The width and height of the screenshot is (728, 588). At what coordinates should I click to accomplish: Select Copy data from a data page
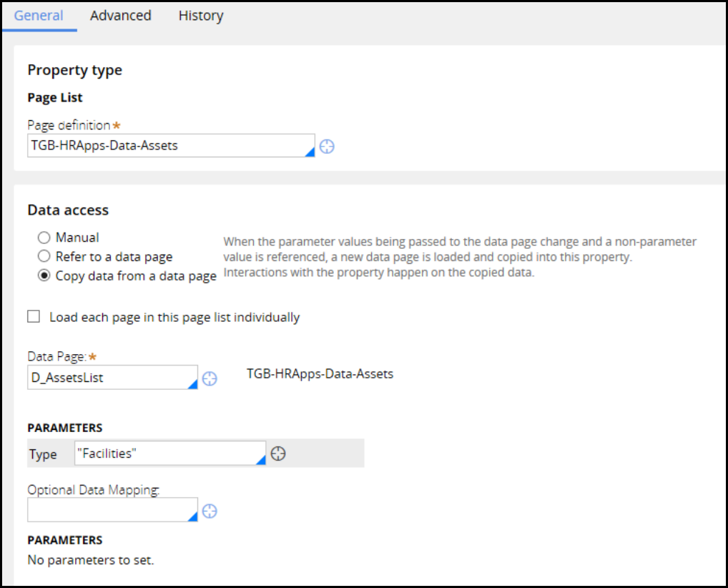44,275
